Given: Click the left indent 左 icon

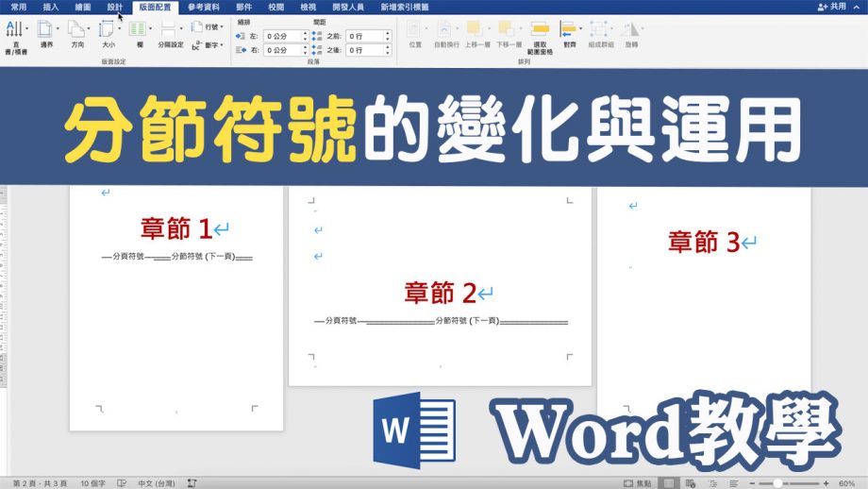Looking at the screenshot, I should pos(241,36).
